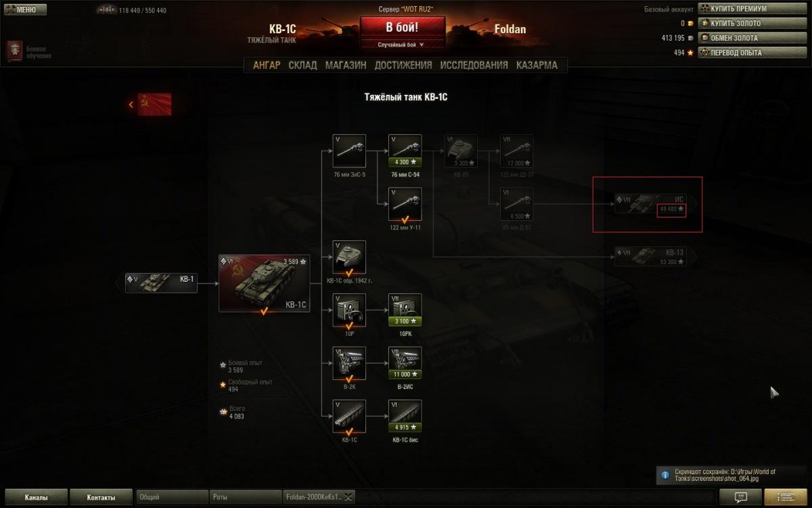The image size is (812, 508).
Task: Go back using the Soviet flag arrow
Action: [150, 104]
